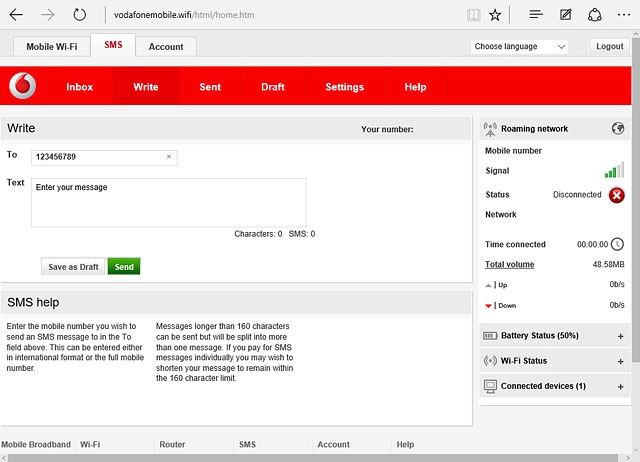Click the red disconnected status icon
Screen dimensions: 640x462
click(x=616, y=195)
